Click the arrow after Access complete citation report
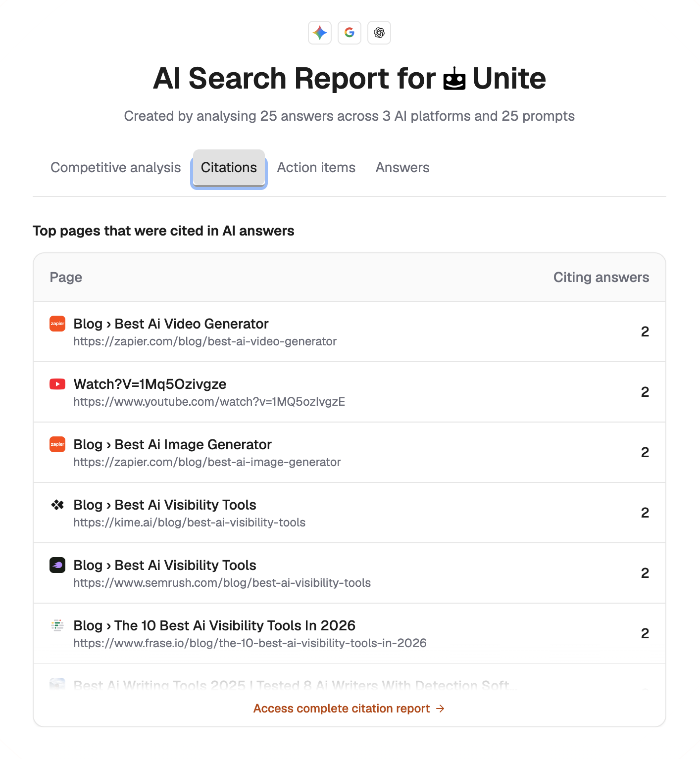Viewport: 700px width, 759px height. coord(440,709)
